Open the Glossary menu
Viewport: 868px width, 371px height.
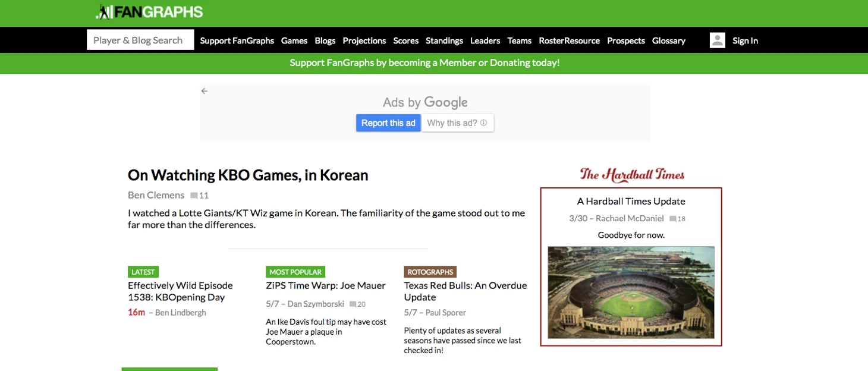click(669, 40)
